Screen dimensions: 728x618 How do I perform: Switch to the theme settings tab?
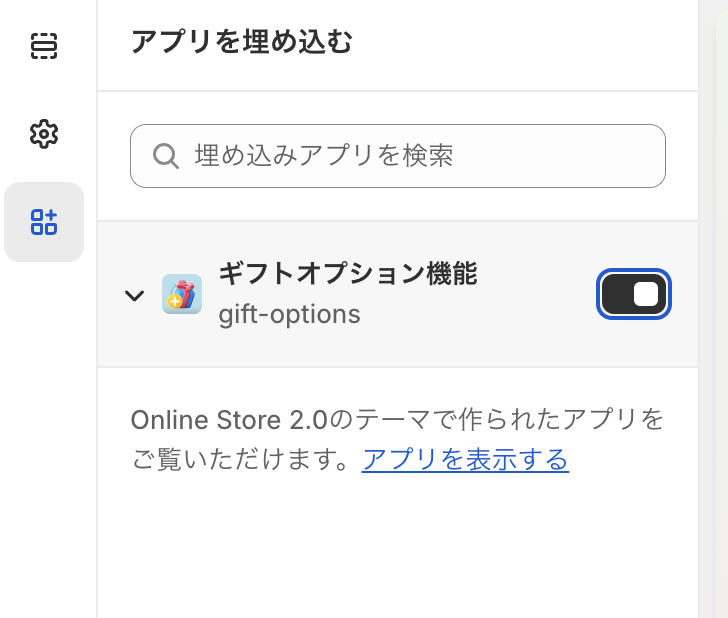coord(44,134)
